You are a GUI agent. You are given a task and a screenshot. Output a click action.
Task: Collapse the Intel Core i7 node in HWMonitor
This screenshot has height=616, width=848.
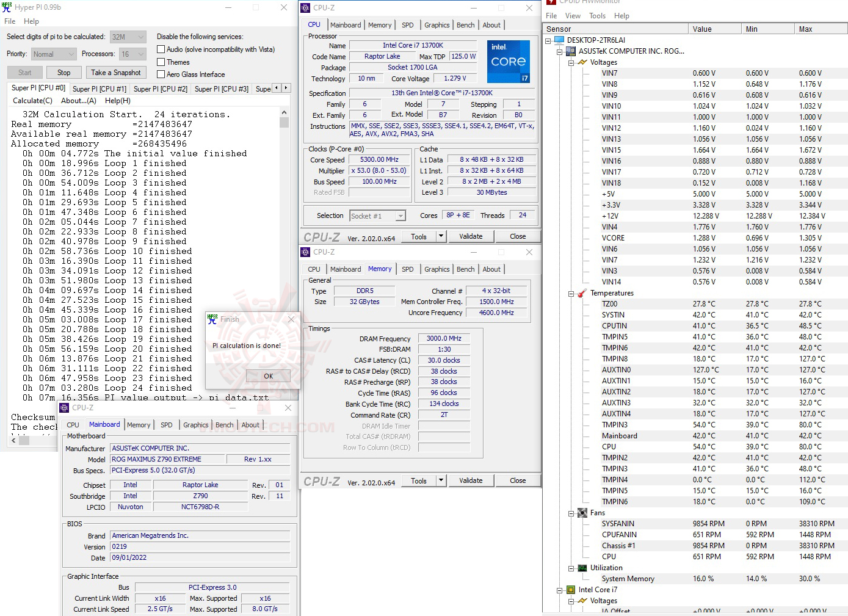[560, 590]
